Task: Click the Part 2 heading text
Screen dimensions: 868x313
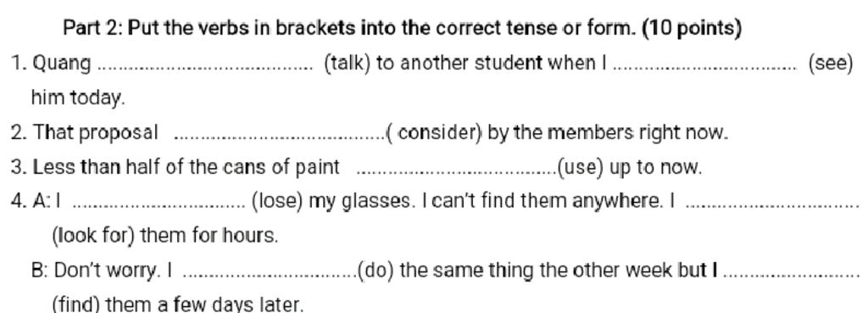Action: (403, 28)
